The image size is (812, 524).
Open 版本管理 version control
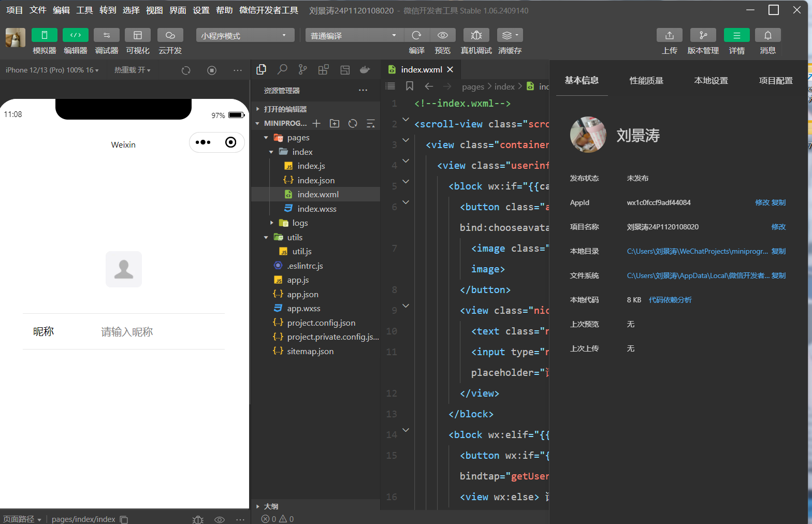(703, 35)
